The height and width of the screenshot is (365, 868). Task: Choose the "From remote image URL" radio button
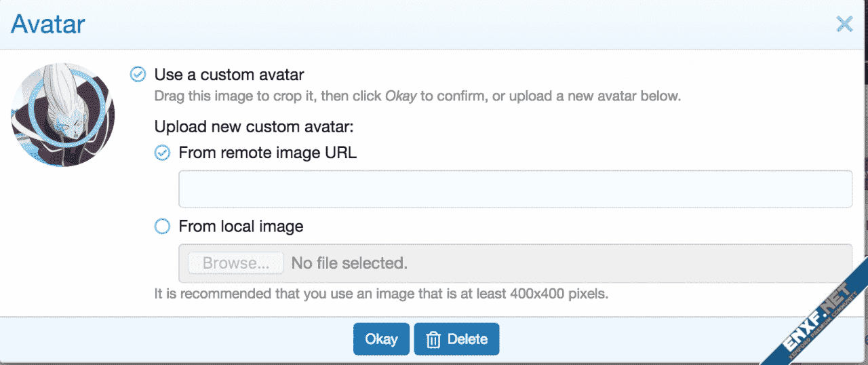tap(162, 153)
